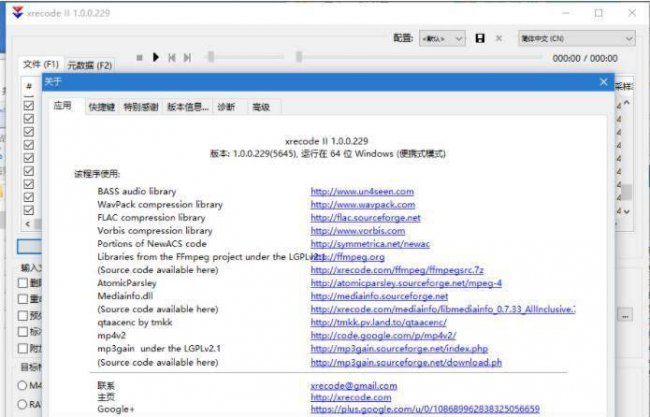The width and height of the screenshot is (650, 417).
Task: Click the xrecode app logo in title bar
Action: coord(17,12)
